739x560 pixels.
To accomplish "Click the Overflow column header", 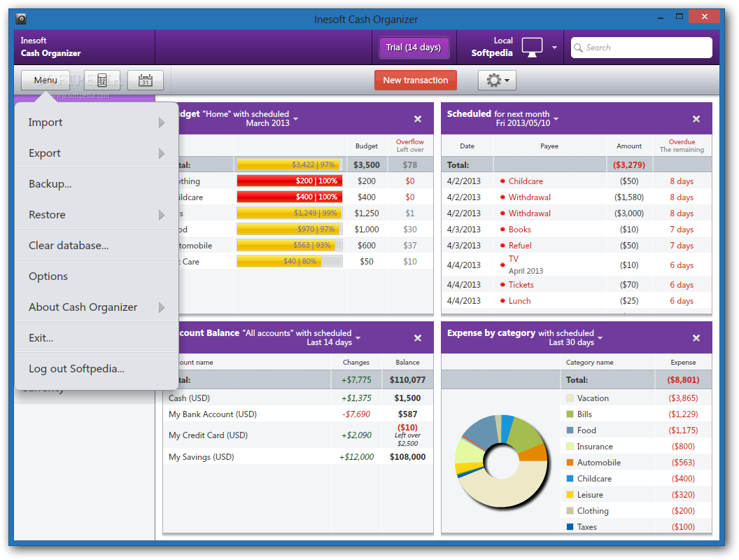I will [409, 146].
